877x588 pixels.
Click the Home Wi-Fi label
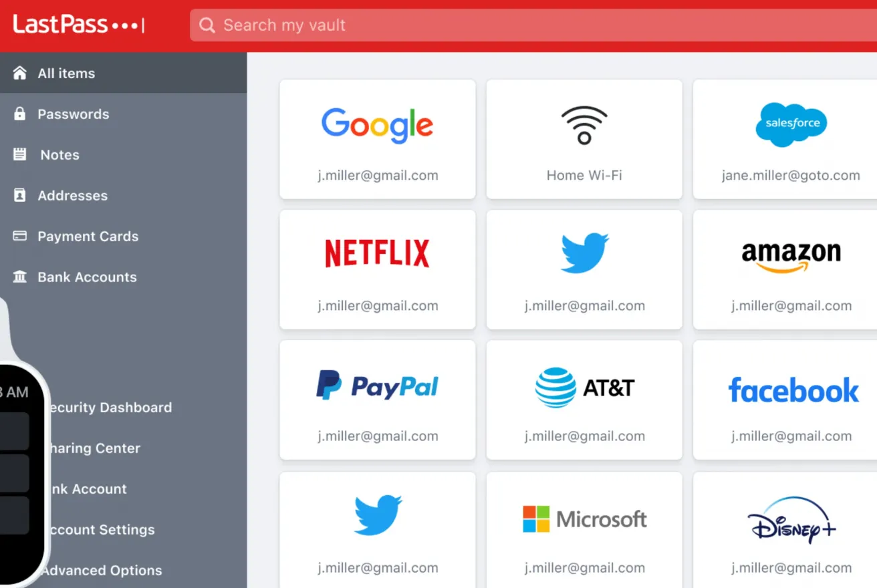point(584,176)
